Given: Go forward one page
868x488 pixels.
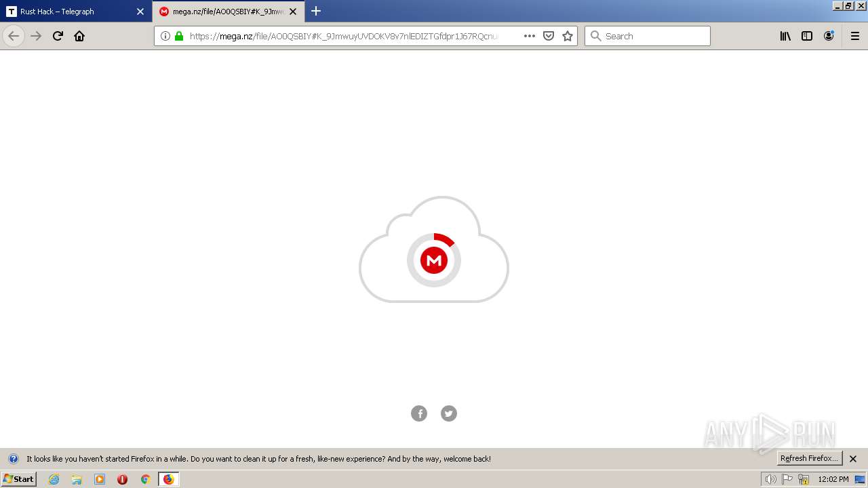Looking at the screenshot, I should click(x=36, y=36).
